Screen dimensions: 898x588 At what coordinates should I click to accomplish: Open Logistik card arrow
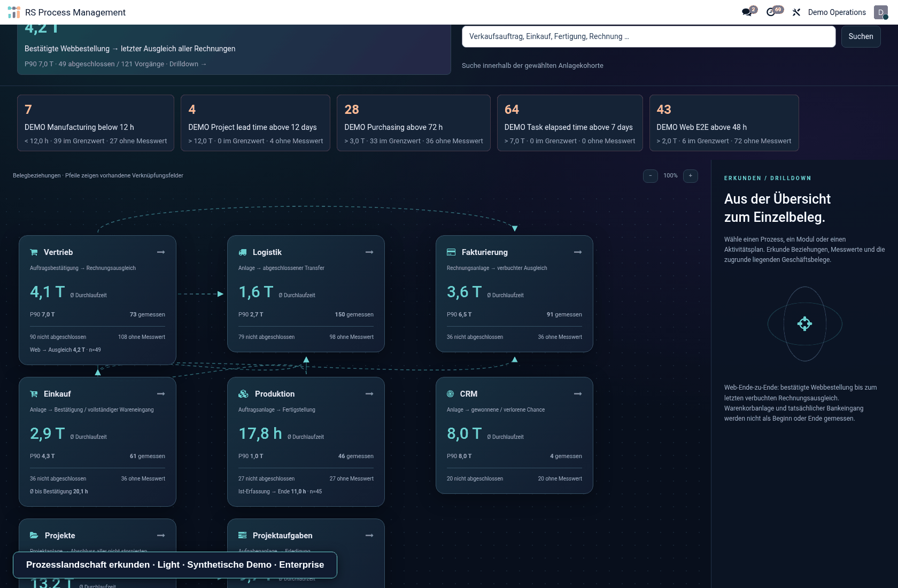point(369,252)
